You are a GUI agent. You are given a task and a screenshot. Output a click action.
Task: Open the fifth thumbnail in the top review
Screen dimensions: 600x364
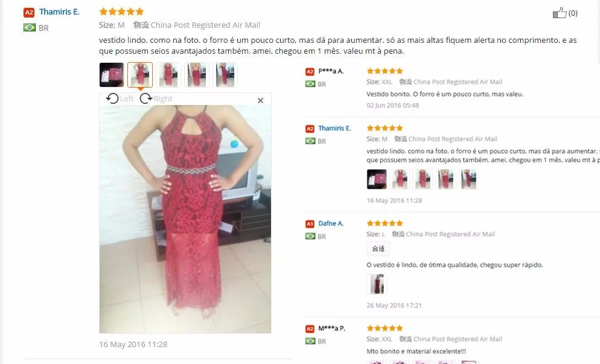[225, 75]
